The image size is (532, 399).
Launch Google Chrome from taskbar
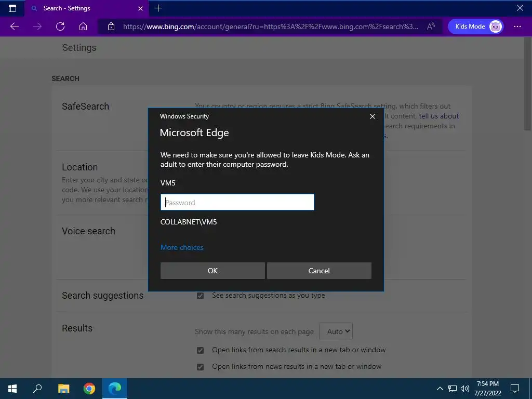coord(89,389)
